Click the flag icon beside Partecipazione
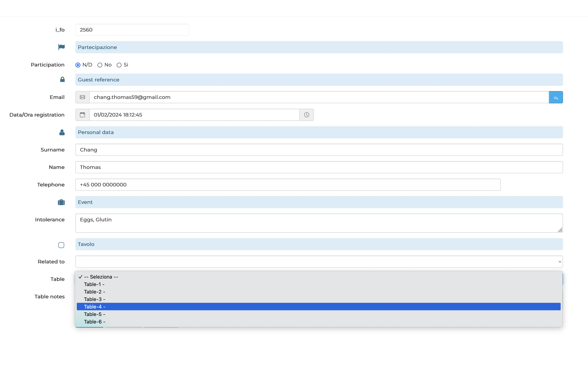 pos(61,47)
